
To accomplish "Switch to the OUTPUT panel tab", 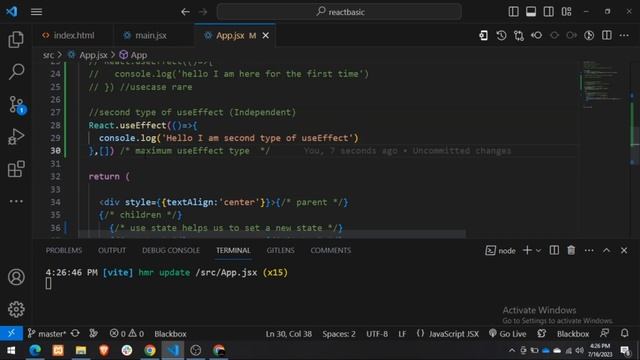I will 112,251.
